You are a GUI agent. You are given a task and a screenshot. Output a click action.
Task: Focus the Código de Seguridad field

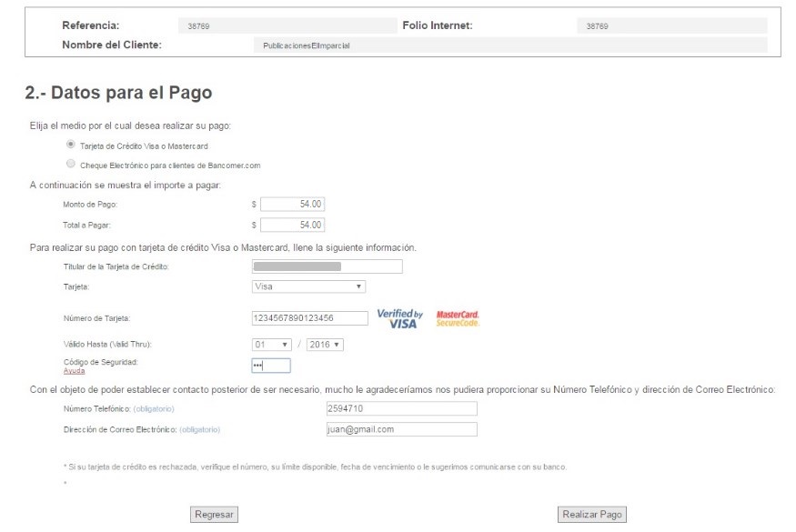click(x=270, y=366)
